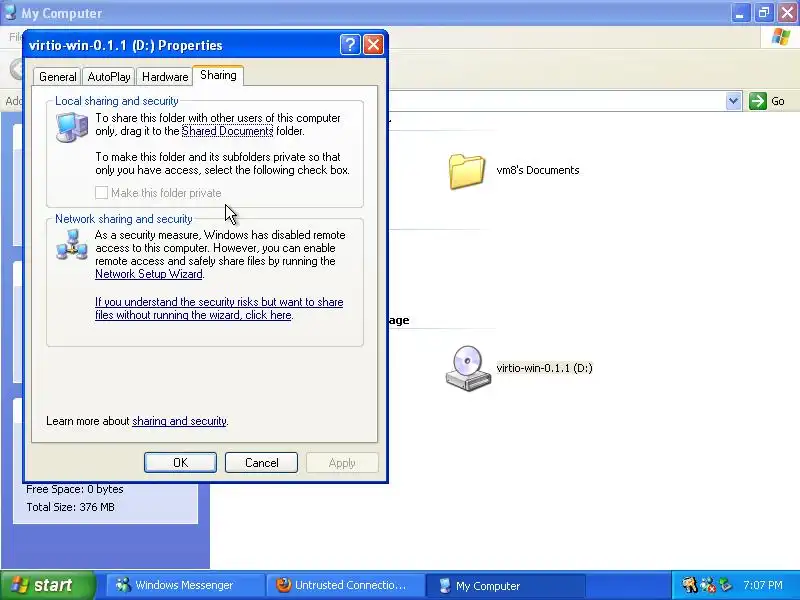Select the Hardware tab
This screenshot has width=800, height=600.
tap(165, 77)
